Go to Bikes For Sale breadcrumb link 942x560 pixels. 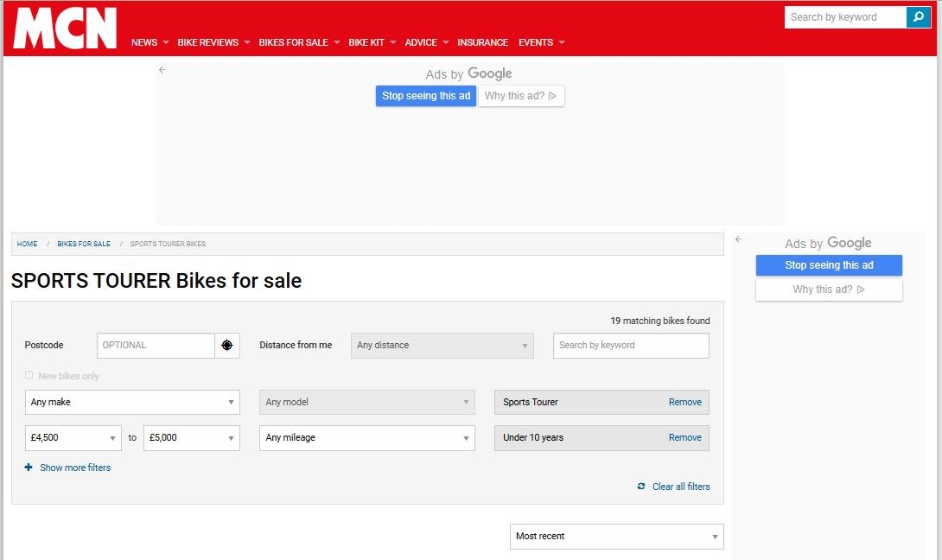[84, 245]
